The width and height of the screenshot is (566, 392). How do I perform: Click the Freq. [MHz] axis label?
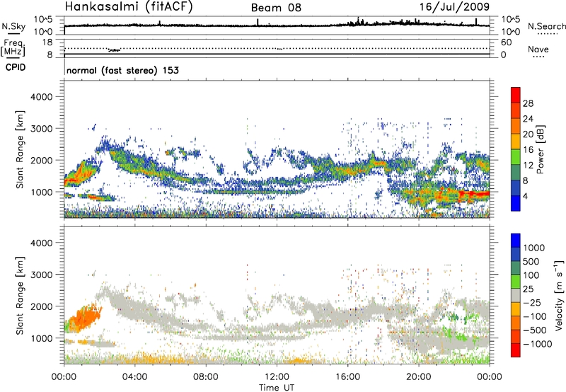coord(16,48)
